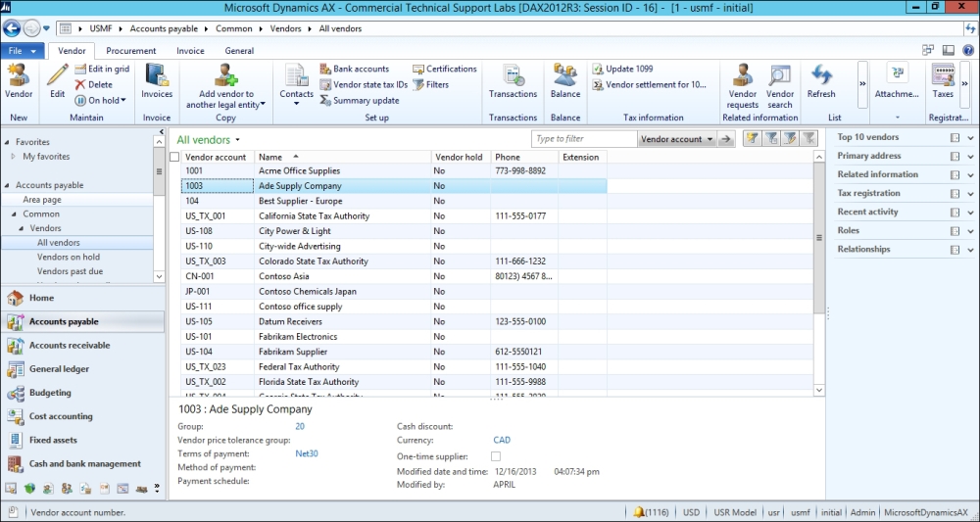The height and width of the screenshot is (522, 980).
Task: Open the Contacts menu button
Action: (x=296, y=84)
